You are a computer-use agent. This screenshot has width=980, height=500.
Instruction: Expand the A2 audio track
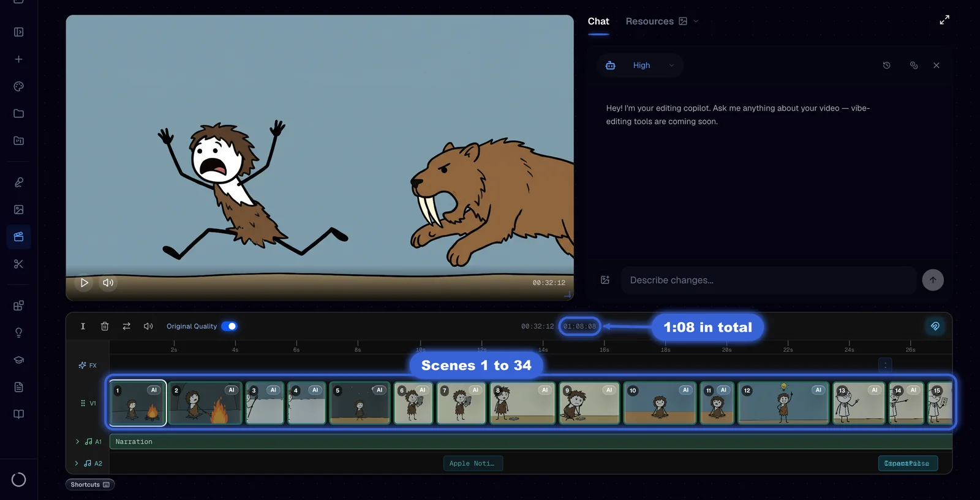click(x=77, y=463)
